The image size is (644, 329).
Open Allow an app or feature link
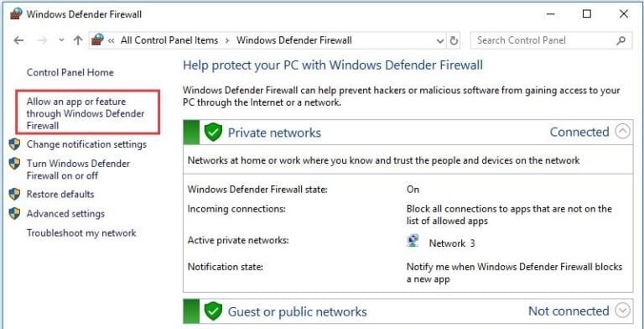coord(86,113)
